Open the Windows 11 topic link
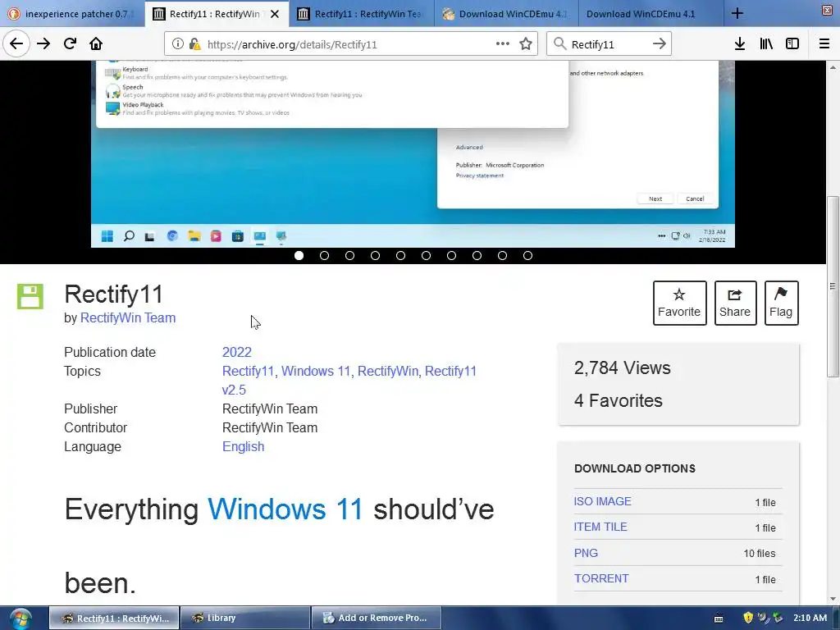Screen dimensions: 840x630 click(316, 371)
